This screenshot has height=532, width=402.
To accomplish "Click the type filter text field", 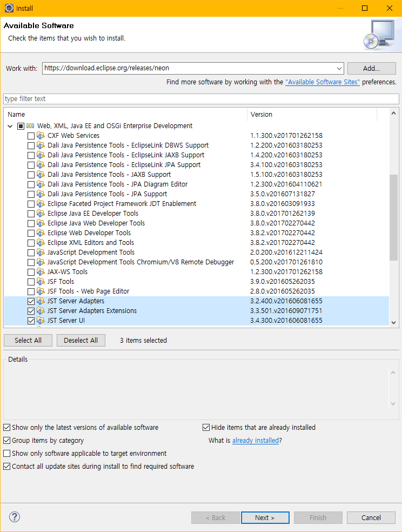I will pyautogui.click(x=201, y=99).
